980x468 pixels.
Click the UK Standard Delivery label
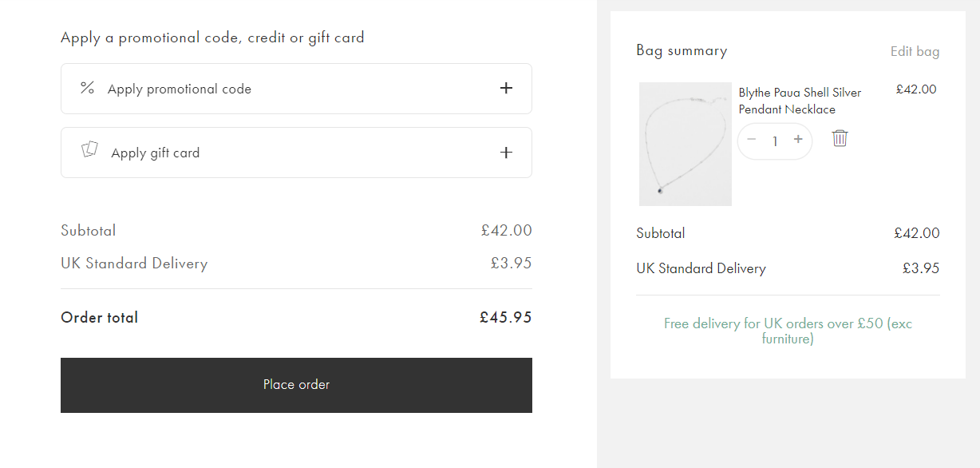[133, 263]
